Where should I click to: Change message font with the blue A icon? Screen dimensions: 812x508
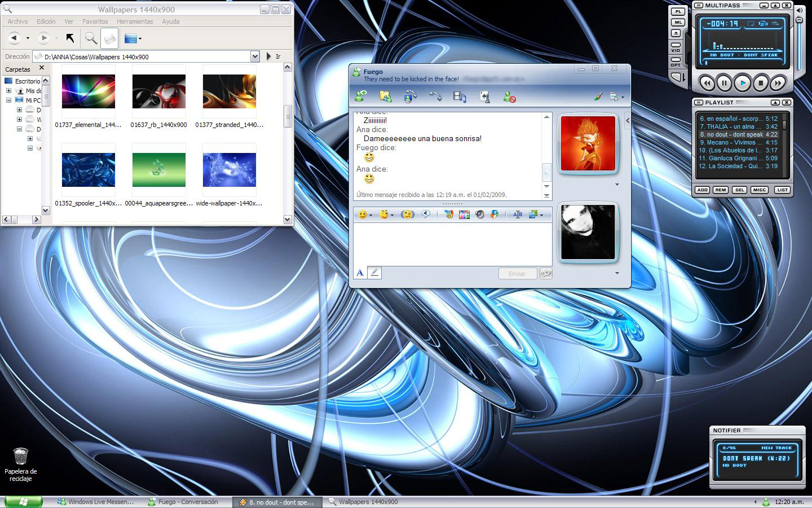click(x=360, y=273)
